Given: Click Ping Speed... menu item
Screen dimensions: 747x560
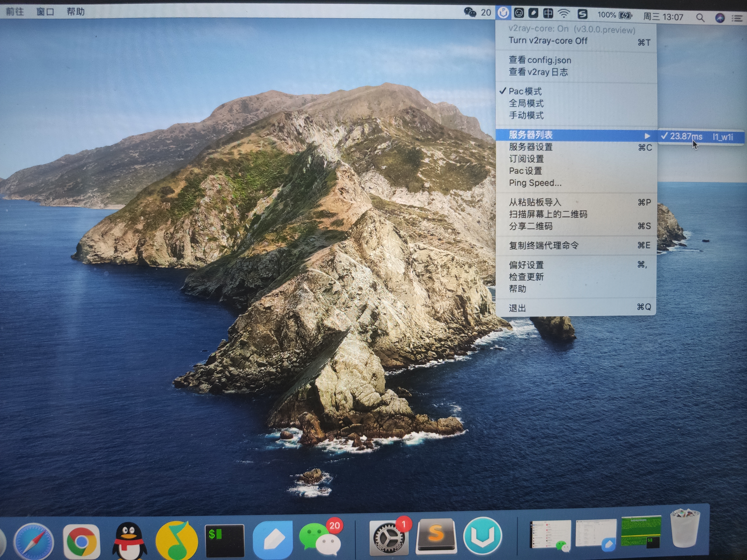Looking at the screenshot, I should [535, 183].
